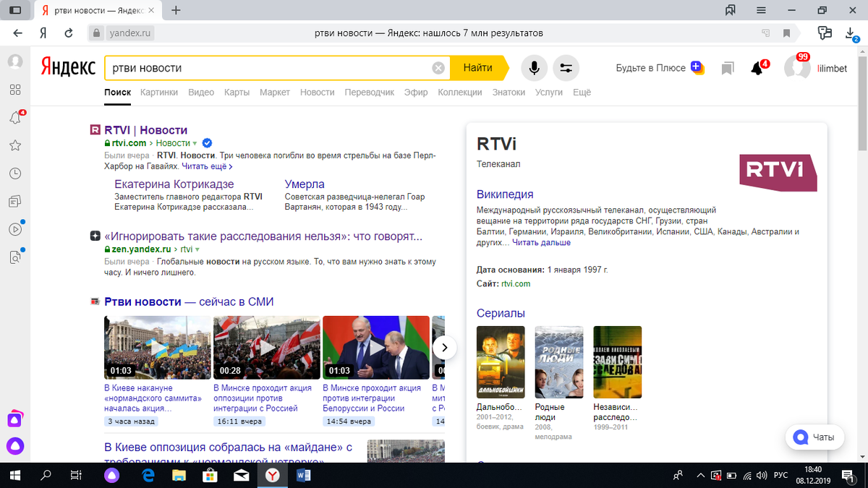Open Ртви новости сейчас в СМИ heading

(189, 301)
